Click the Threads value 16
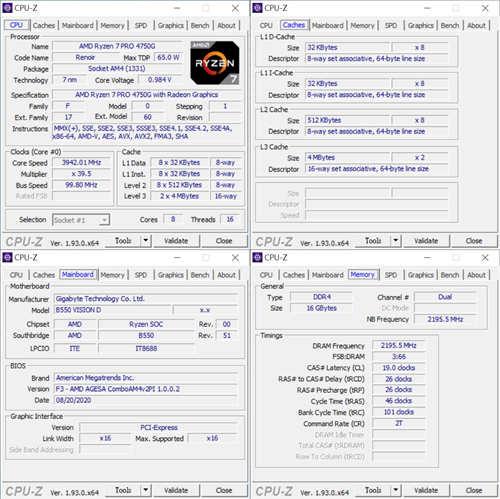 [x=230, y=219]
